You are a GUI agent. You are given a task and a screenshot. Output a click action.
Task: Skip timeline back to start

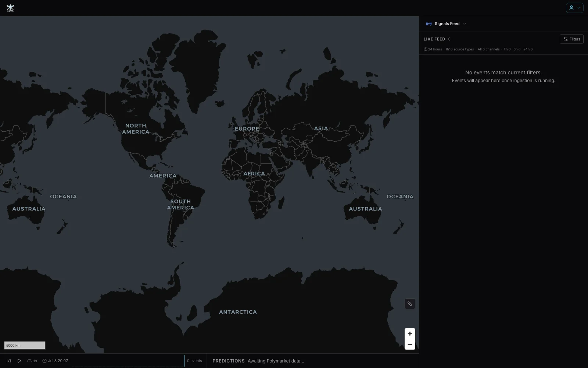tap(9, 361)
